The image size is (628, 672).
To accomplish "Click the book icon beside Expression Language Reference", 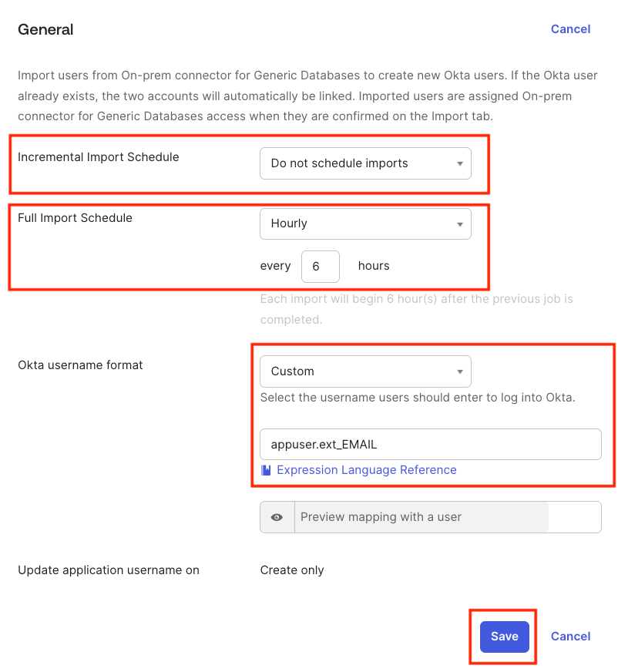I will click(266, 470).
